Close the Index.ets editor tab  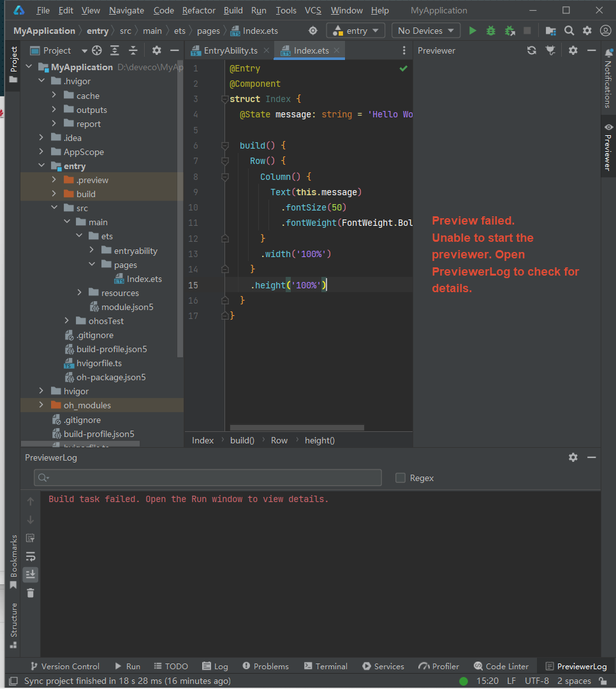click(337, 50)
